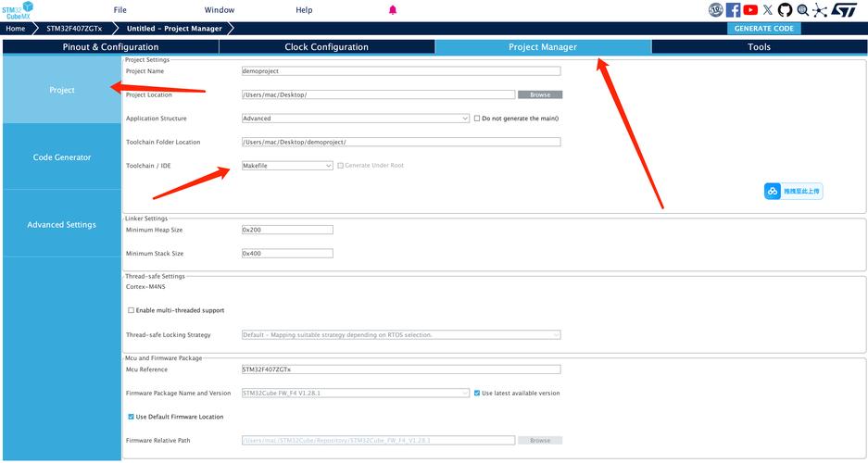The height and width of the screenshot is (463, 868).
Task: Open Thread-safe Locking Strategy dropdown
Action: tap(401, 334)
